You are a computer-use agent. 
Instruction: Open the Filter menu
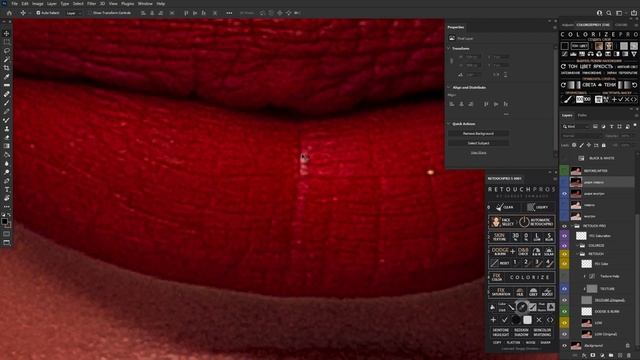point(91,4)
